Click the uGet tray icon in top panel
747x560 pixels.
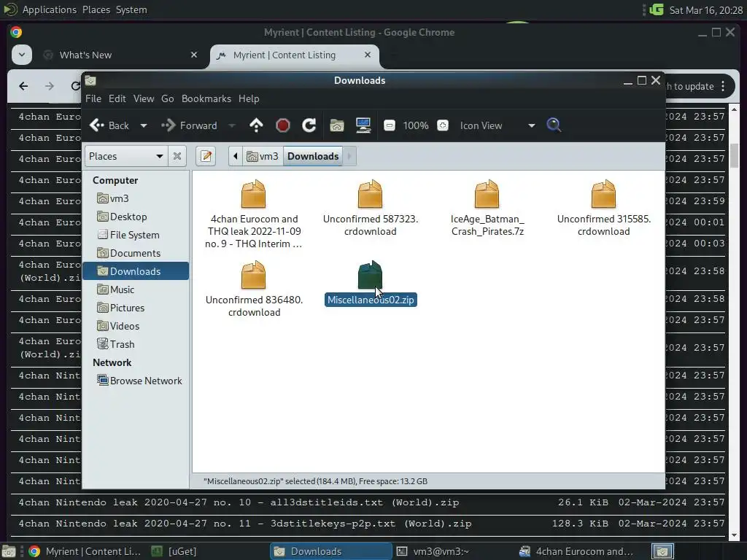pos(657,9)
